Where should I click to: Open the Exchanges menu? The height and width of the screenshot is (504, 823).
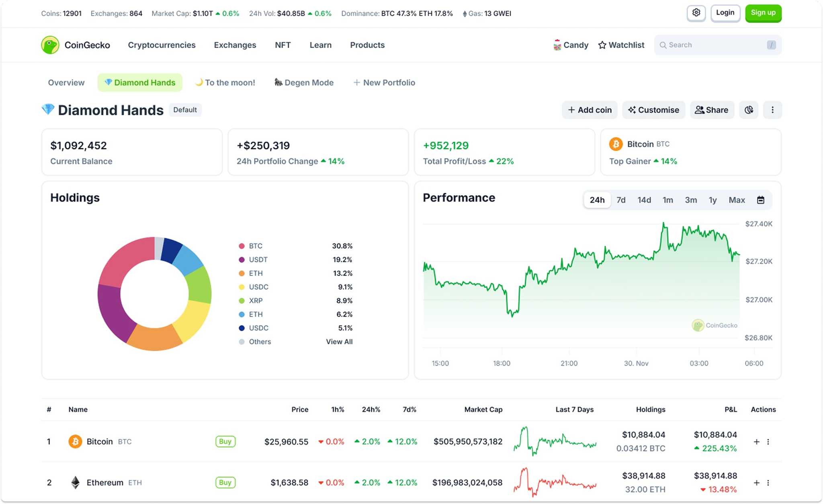pos(235,45)
